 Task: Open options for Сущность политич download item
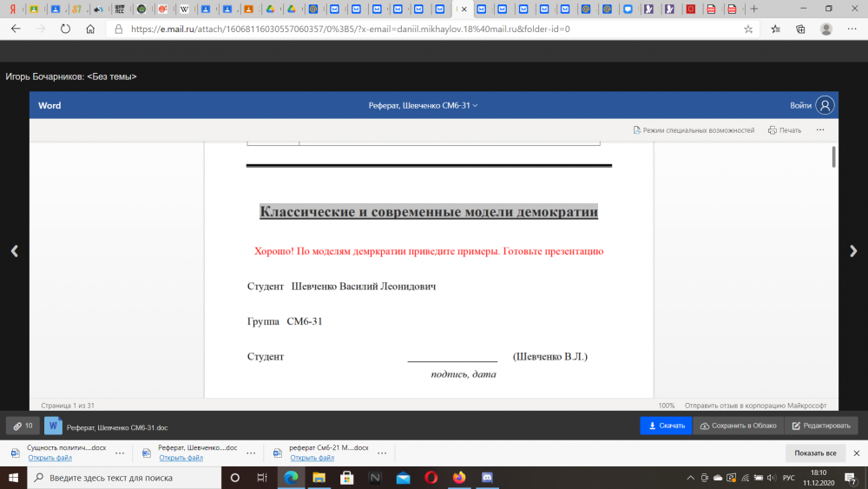tap(120, 453)
